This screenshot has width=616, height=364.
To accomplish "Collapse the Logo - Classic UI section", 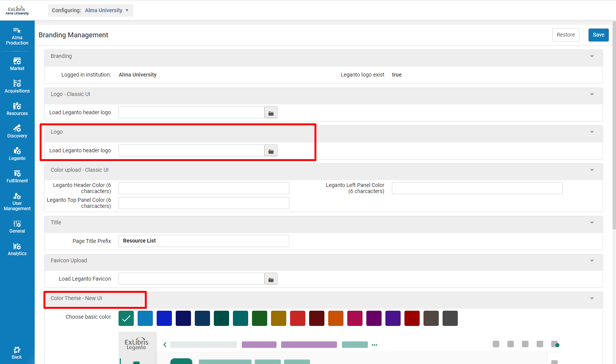I will (x=592, y=94).
